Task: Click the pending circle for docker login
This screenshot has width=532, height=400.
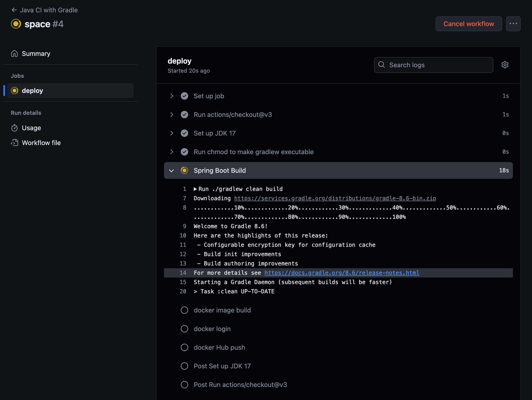Action: 184,329
